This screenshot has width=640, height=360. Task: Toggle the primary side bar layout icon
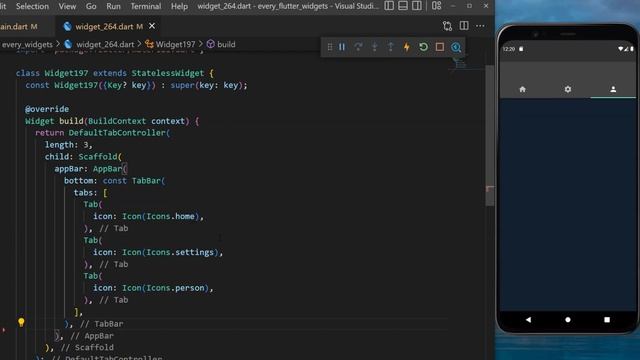click(x=389, y=6)
